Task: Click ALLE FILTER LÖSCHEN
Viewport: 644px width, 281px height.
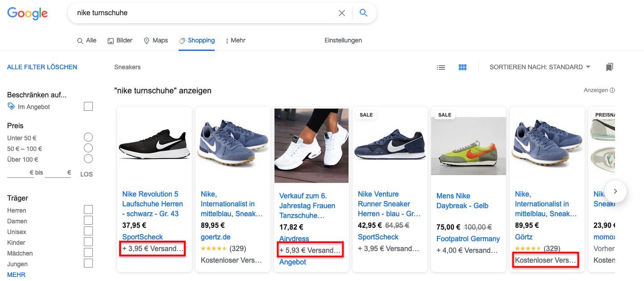Action: click(x=42, y=67)
